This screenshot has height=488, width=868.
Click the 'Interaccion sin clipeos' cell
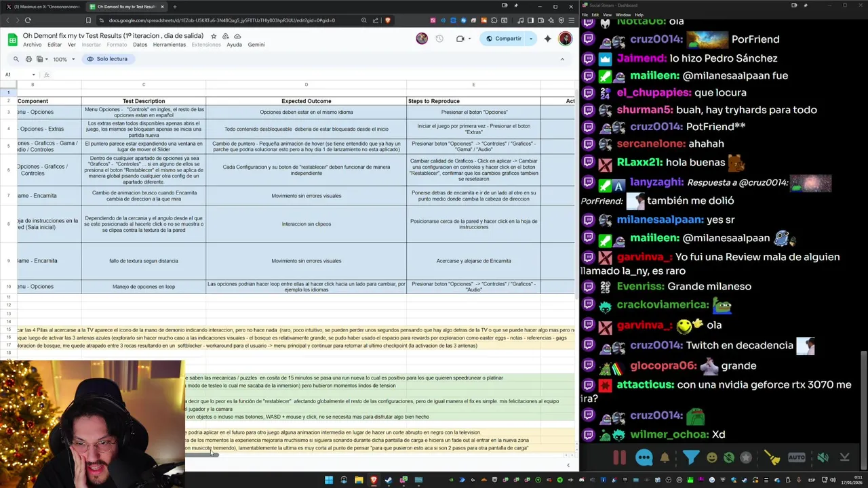click(306, 224)
